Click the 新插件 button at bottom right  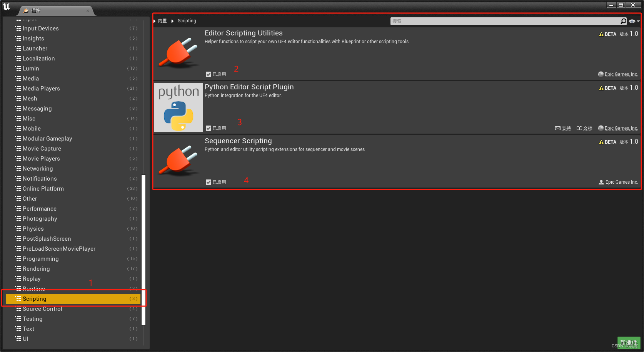[629, 342]
